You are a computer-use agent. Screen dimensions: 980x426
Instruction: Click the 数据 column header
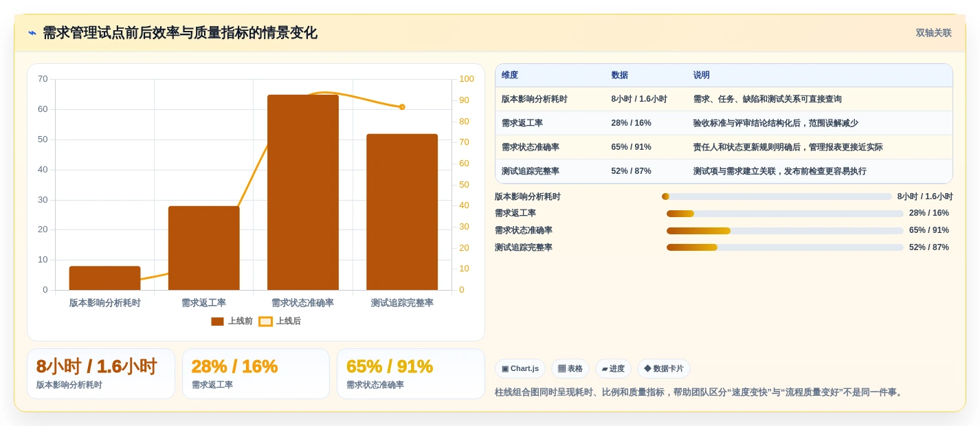[620, 76]
